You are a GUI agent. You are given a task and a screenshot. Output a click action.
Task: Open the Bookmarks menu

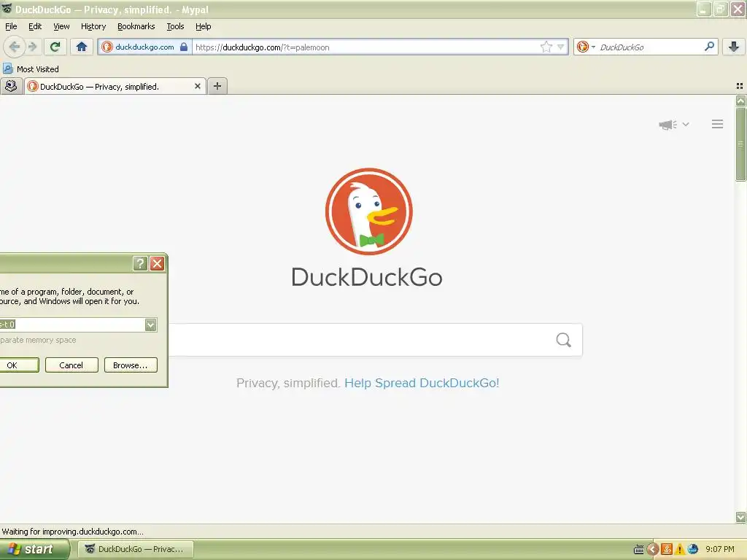[136, 26]
